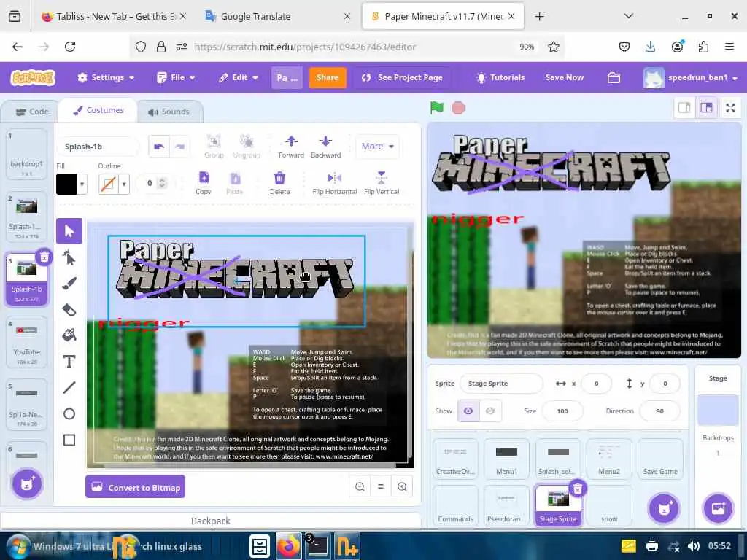The width and height of the screenshot is (747, 560).
Task: Select the Brush tool
Action: tap(69, 284)
